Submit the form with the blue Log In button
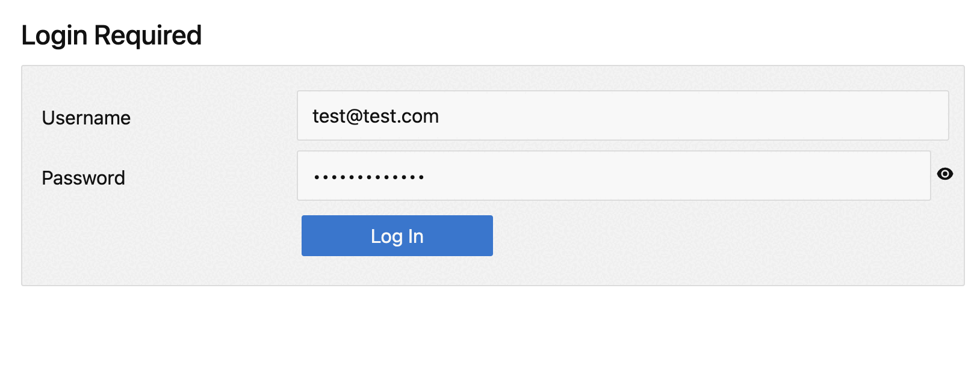 coord(397,236)
